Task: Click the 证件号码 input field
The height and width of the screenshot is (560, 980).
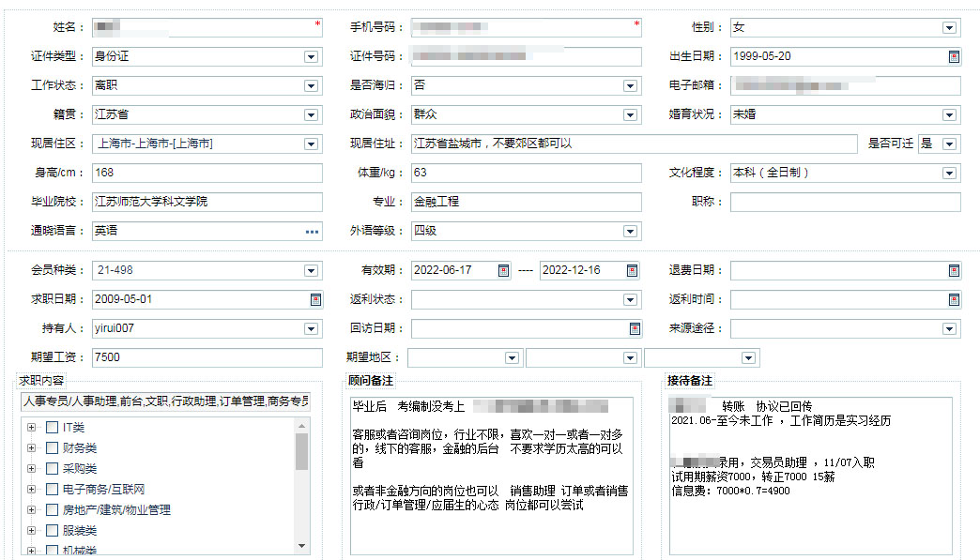Action: pyautogui.click(x=527, y=57)
